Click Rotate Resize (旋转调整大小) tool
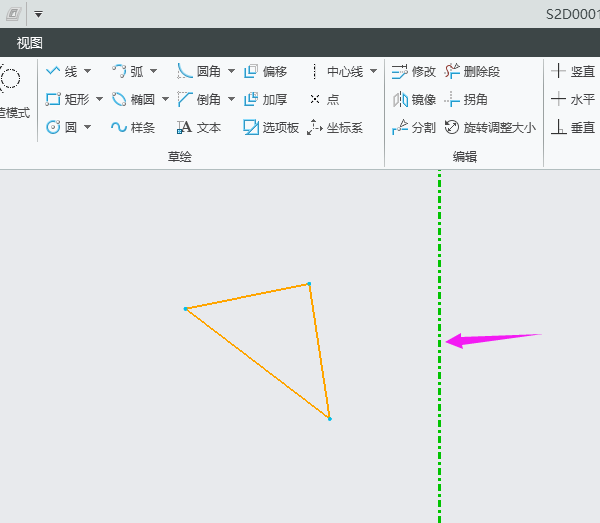 pos(490,127)
